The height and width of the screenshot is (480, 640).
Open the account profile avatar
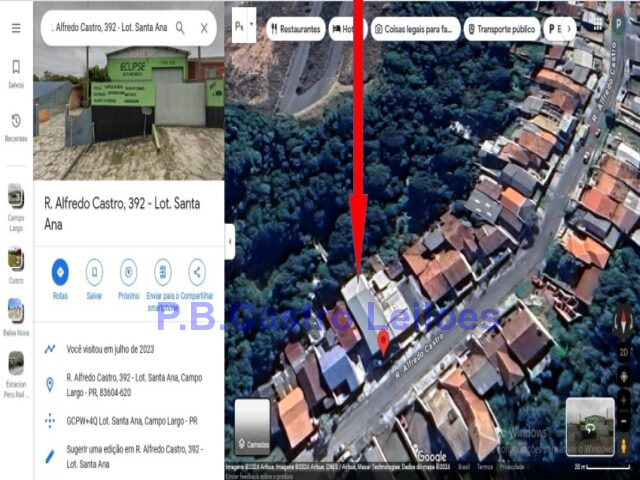pyautogui.click(x=619, y=24)
